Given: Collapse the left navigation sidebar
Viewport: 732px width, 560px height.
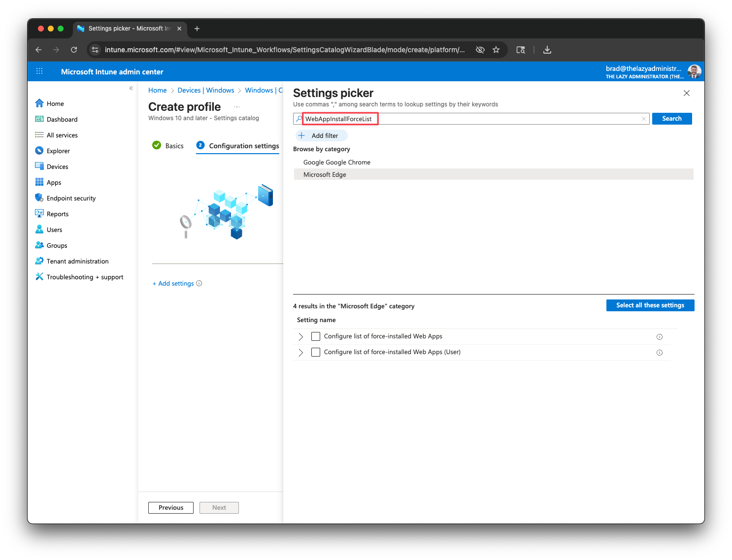Looking at the screenshot, I should click(x=132, y=88).
